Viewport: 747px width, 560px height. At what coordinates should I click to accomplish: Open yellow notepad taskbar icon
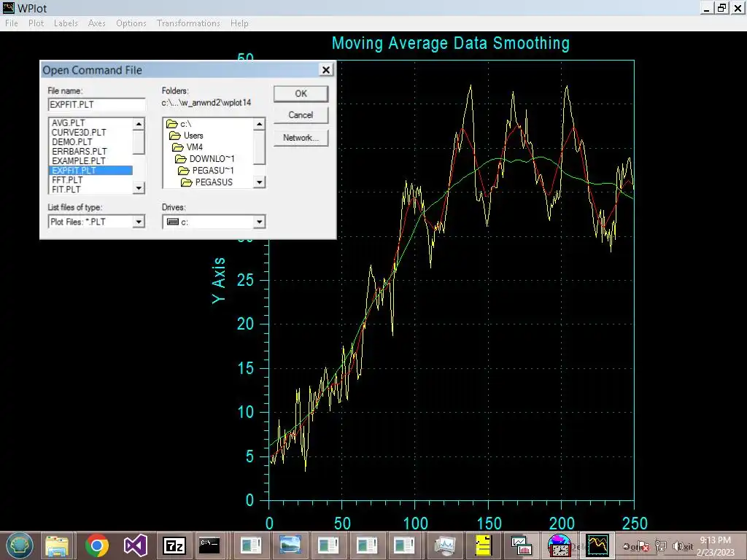coord(483,545)
